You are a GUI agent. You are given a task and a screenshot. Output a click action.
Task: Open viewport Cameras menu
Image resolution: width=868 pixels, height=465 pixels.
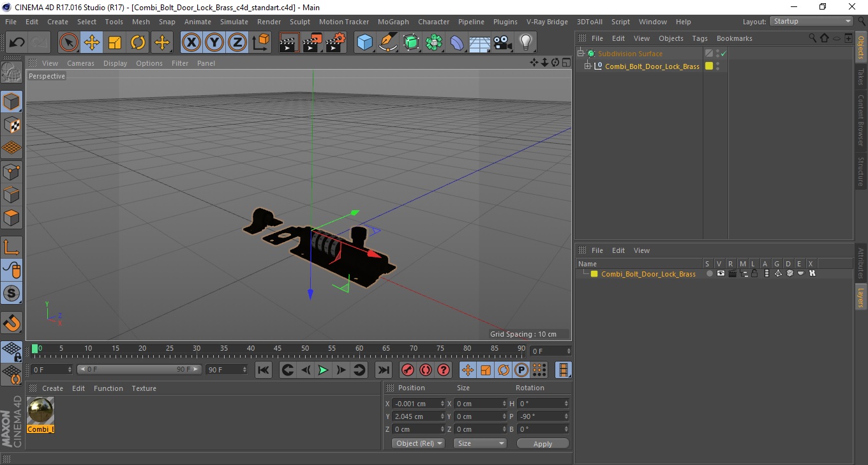tap(80, 63)
